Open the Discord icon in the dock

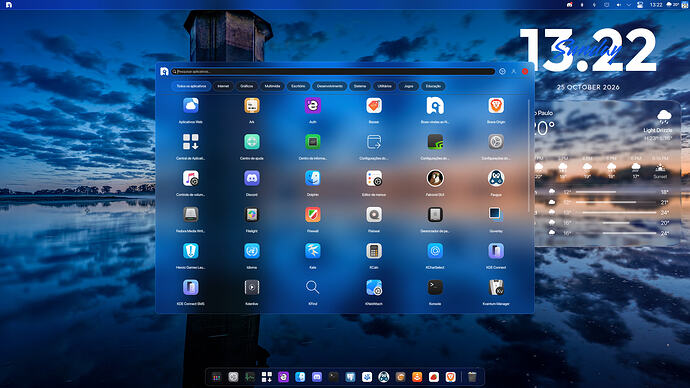pyautogui.click(x=317, y=377)
